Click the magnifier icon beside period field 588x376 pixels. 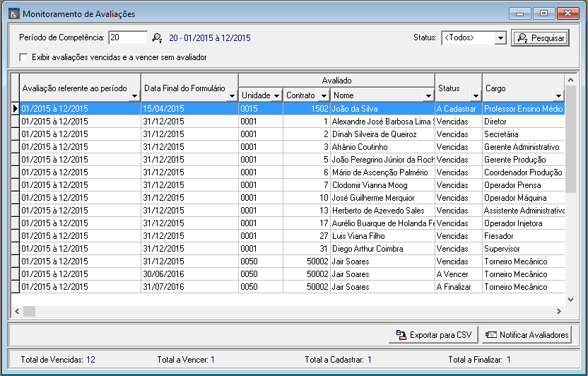point(157,37)
